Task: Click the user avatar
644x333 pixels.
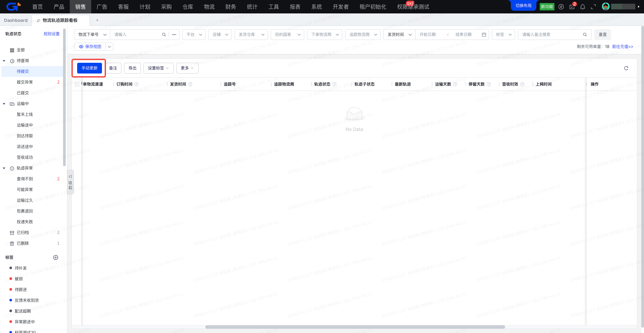Action: (x=606, y=6)
